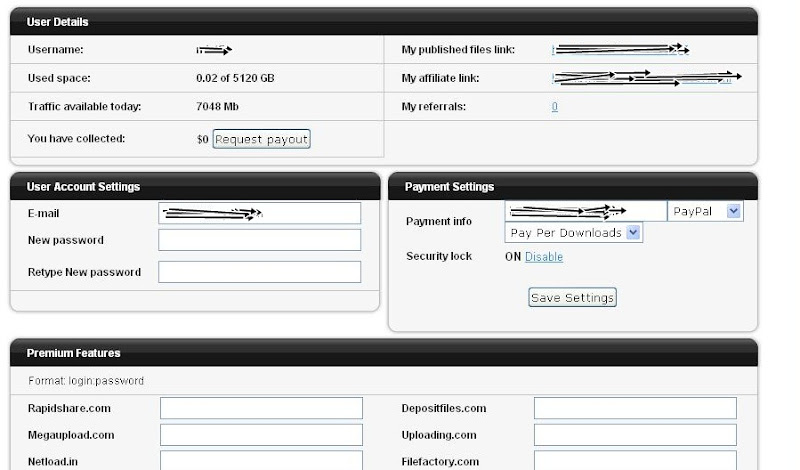Focus the Uploading.com login field
Viewport: 800px width, 470px height.
(x=635, y=435)
